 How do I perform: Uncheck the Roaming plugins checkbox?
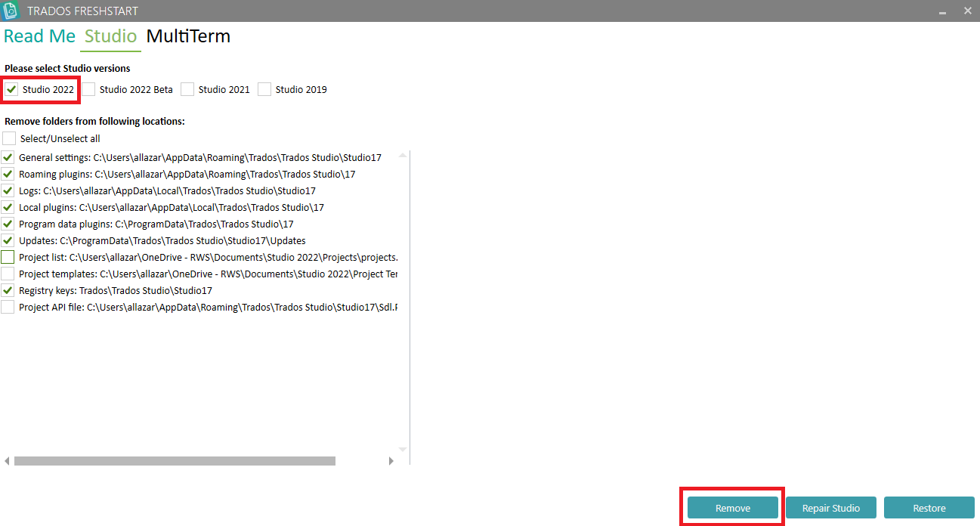(8, 174)
